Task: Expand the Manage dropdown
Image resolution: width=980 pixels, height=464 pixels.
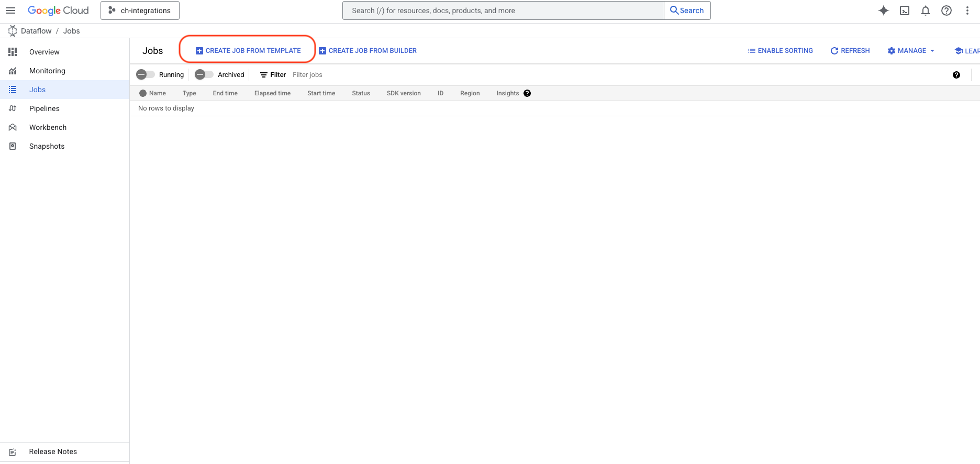Action: [x=911, y=51]
